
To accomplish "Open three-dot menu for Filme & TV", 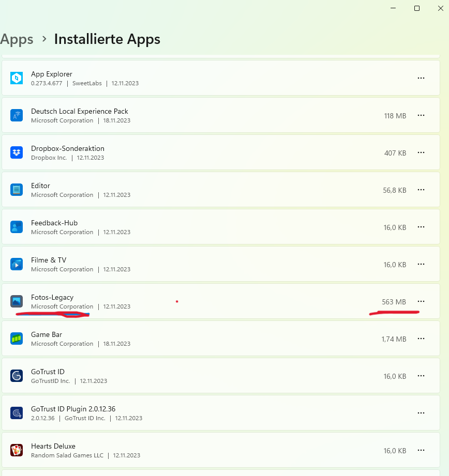I will click(x=421, y=264).
